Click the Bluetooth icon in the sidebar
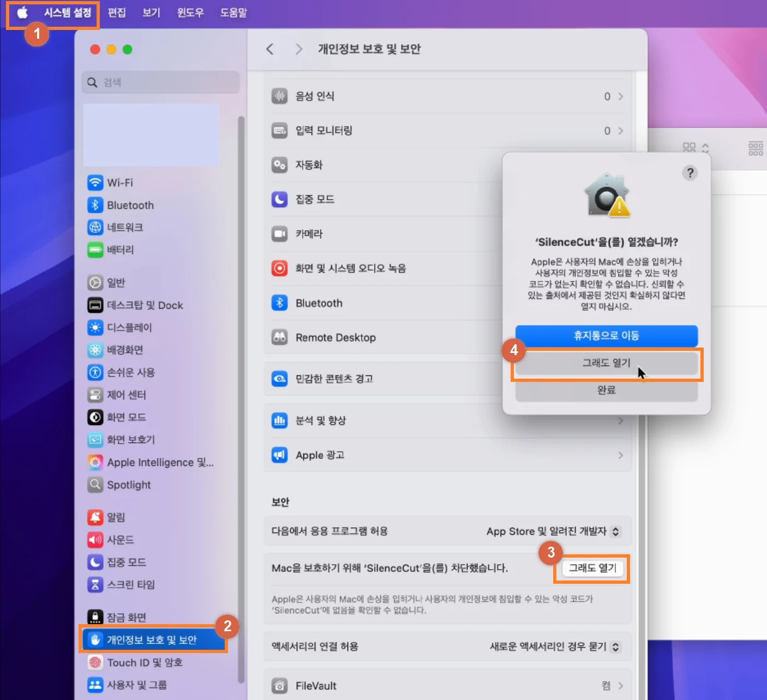The image size is (767, 700). point(95,205)
